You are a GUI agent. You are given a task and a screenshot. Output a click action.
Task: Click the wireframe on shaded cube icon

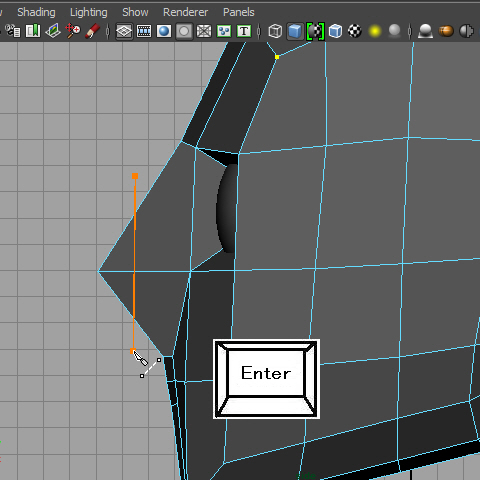point(335,31)
